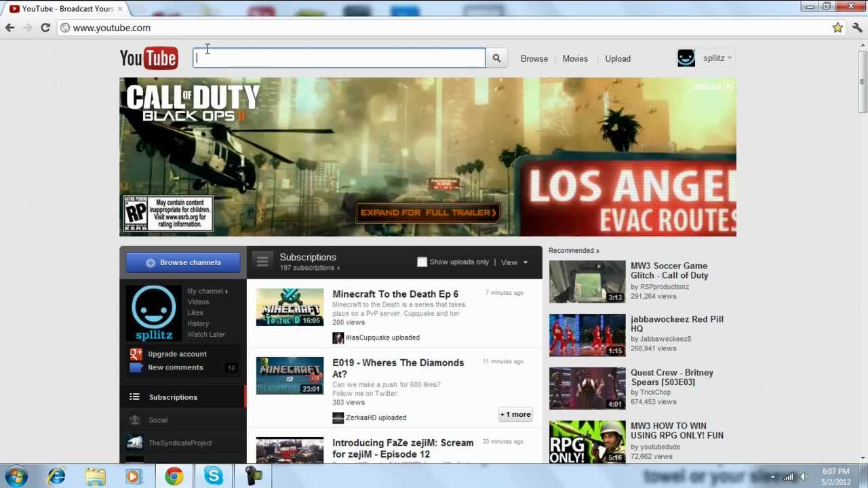Click the Google+ Upgrade account icon
868x488 pixels.
click(x=136, y=354)
